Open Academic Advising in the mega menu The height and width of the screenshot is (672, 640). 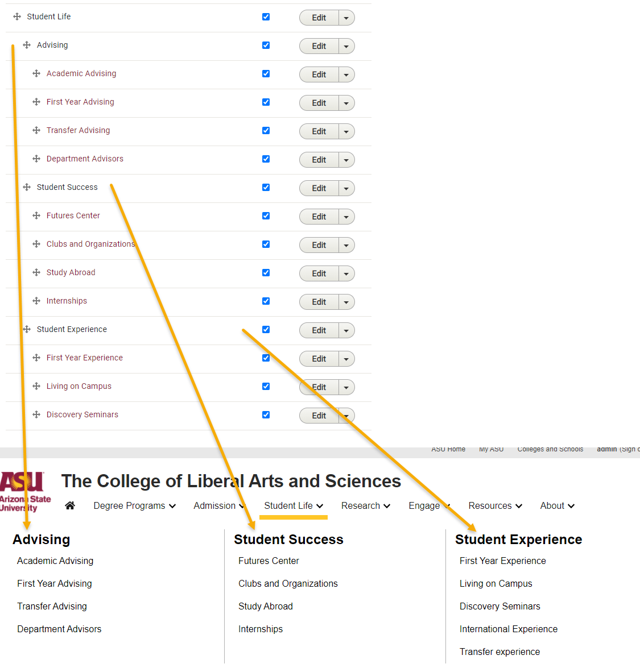click(x=55, y=561)
